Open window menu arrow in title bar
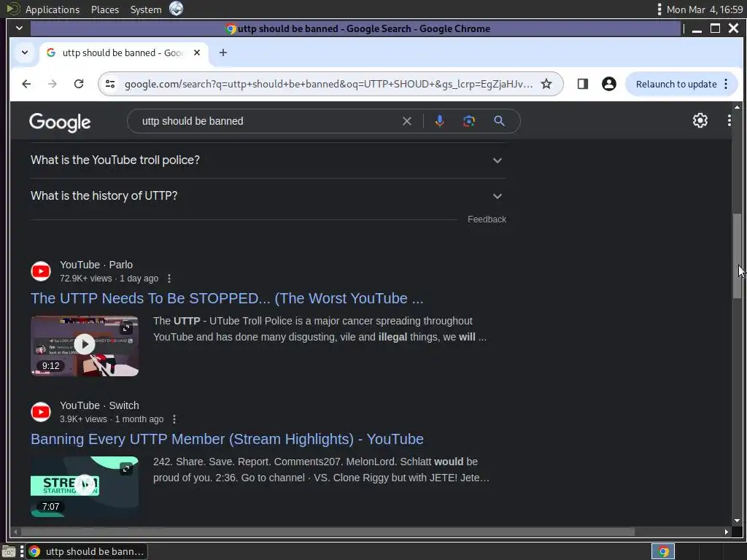This screenshot has height=560, width=747. point(19,28)
